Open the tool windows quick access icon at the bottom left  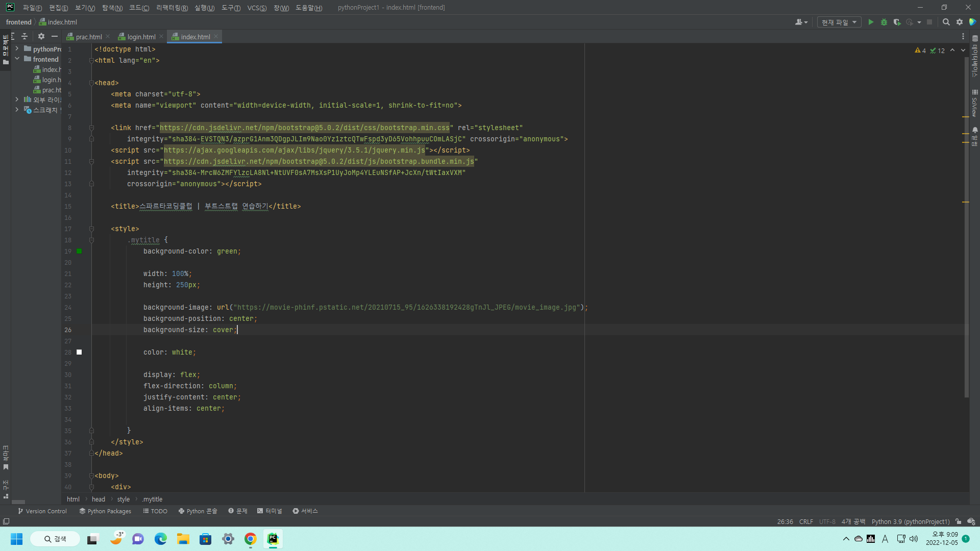(6, 521)
